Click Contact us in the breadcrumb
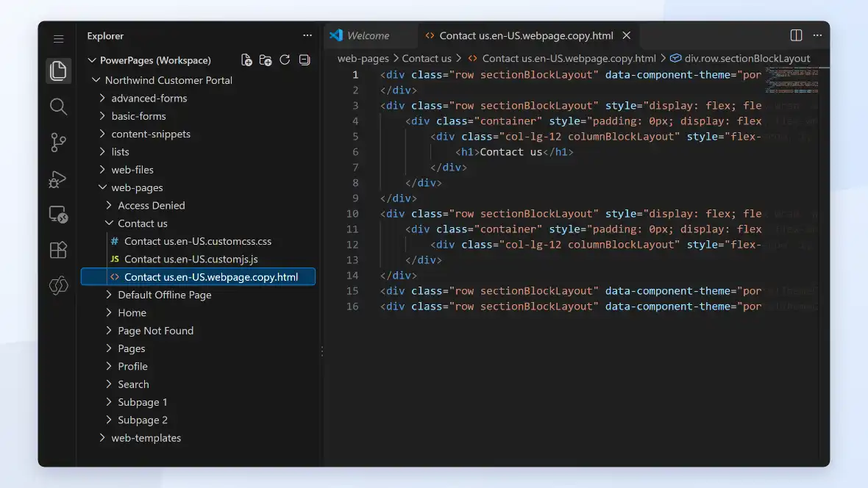This screenshot has height=488, width=868. click(x=427, y=58)
